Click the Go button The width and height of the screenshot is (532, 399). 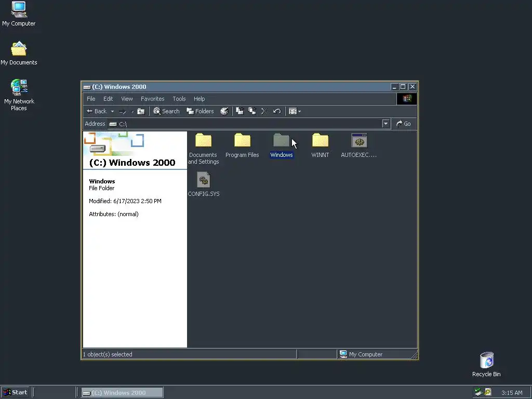tap(403, 124)
